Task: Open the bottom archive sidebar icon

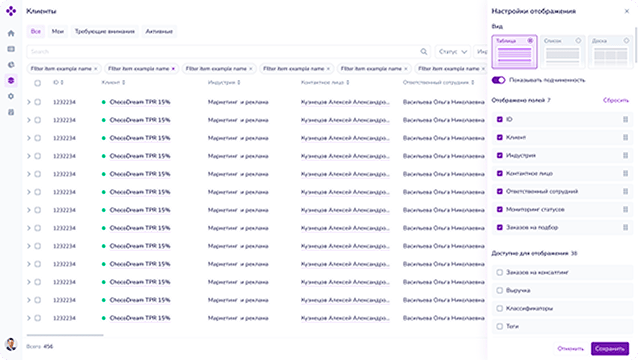Action: (x=11, y=112)
